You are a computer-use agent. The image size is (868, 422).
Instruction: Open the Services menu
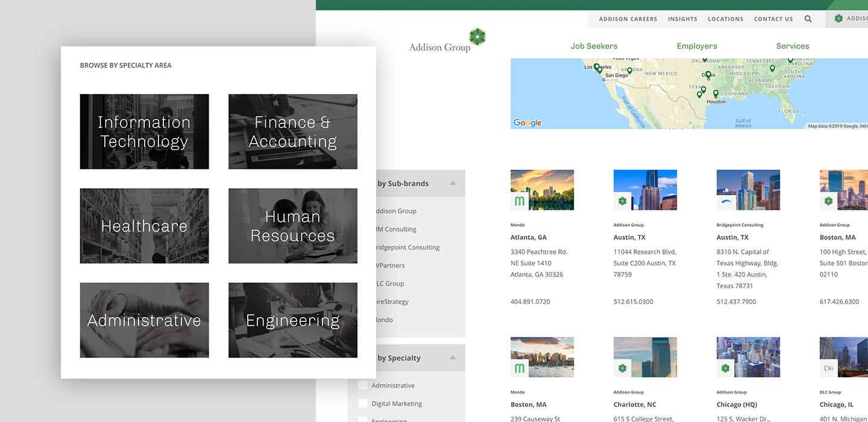point(793,46)
